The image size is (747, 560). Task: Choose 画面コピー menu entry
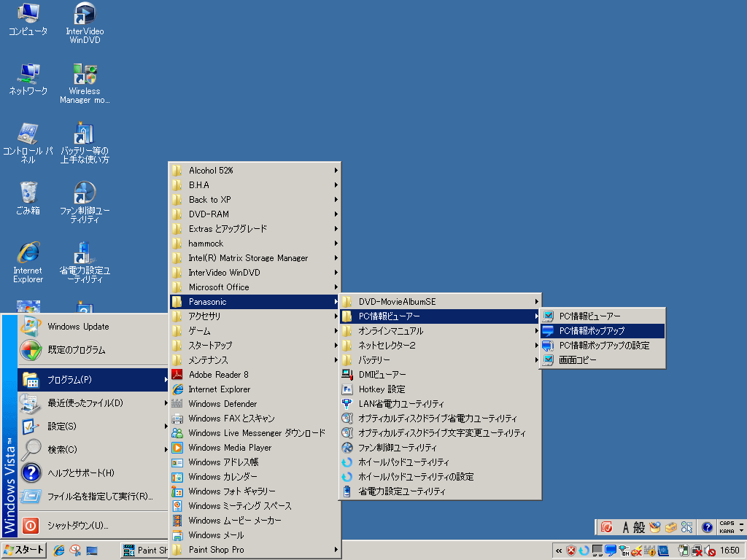[602, 360]
